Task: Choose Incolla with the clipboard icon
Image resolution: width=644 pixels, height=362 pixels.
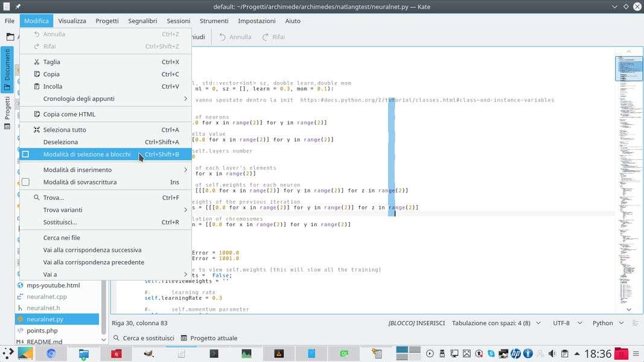Action: 37,86
